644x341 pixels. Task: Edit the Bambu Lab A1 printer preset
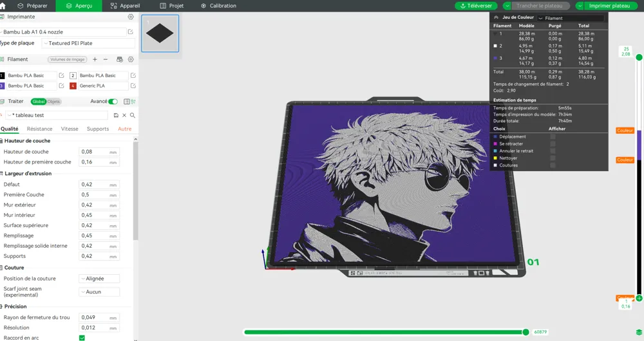click(x=131, y=32)
